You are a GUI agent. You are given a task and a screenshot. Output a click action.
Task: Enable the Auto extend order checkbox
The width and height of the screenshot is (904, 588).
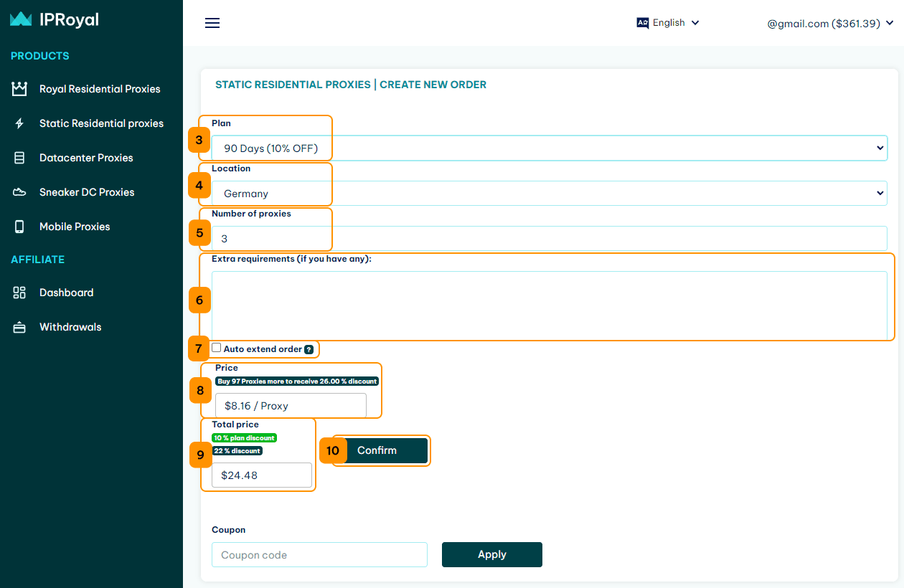(x=217, y=348)
